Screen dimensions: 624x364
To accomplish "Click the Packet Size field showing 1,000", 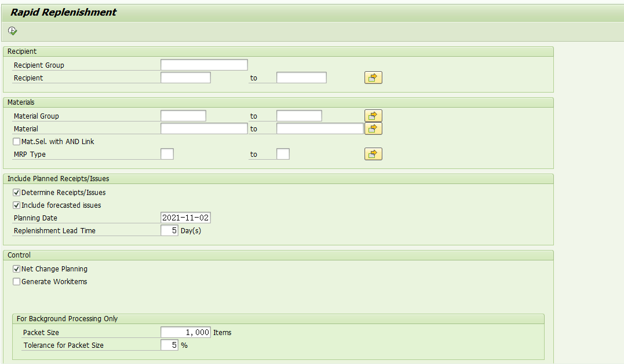I will tap(185, 332).
